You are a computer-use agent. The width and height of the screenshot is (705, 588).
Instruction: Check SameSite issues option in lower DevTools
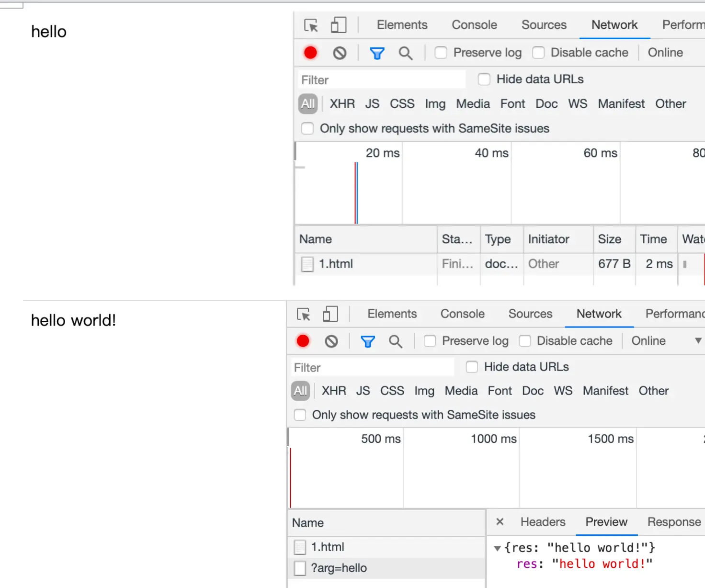point(300,415)
